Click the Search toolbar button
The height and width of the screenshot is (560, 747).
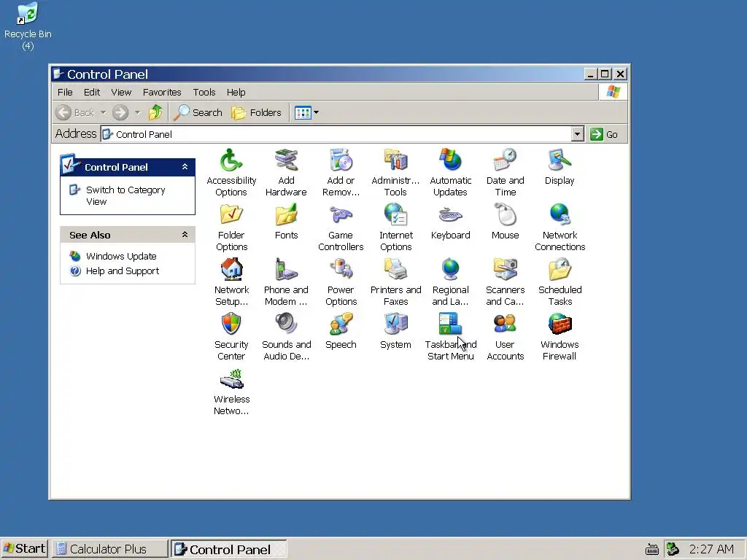pos(198,113)
